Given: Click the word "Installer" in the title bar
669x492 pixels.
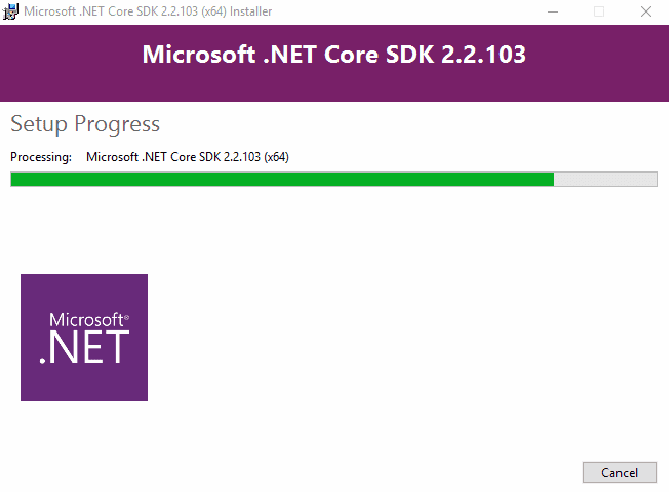Looking at the screenshot, I should point(249,11).
